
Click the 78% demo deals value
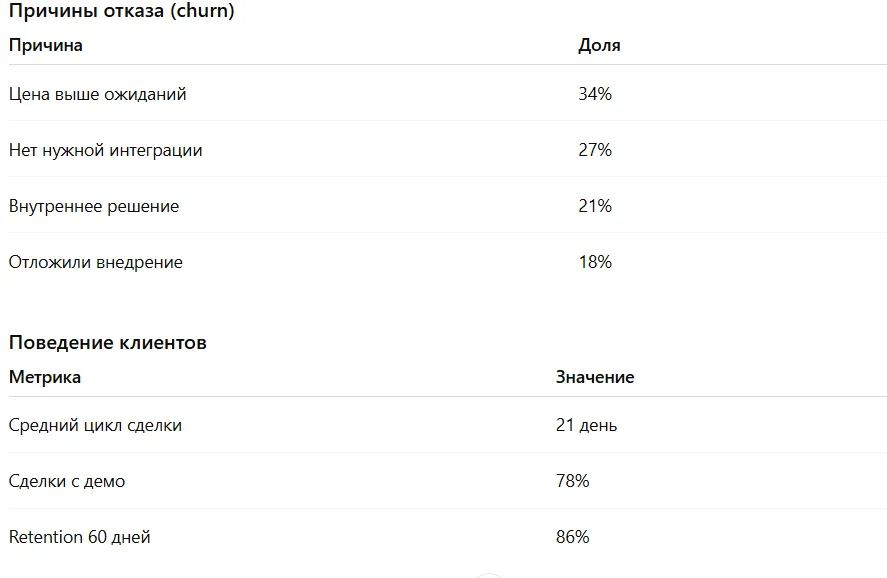click(x=572, y=481)
